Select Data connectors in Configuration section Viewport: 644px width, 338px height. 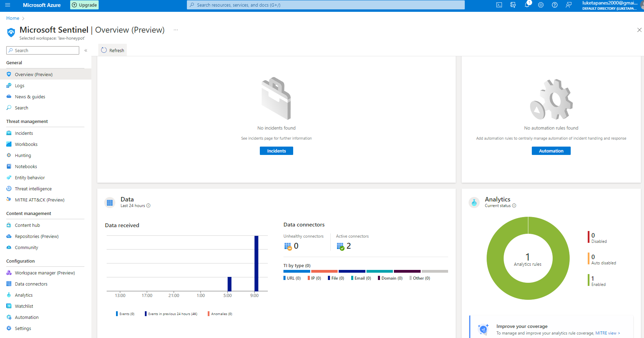tap(31, 284)
